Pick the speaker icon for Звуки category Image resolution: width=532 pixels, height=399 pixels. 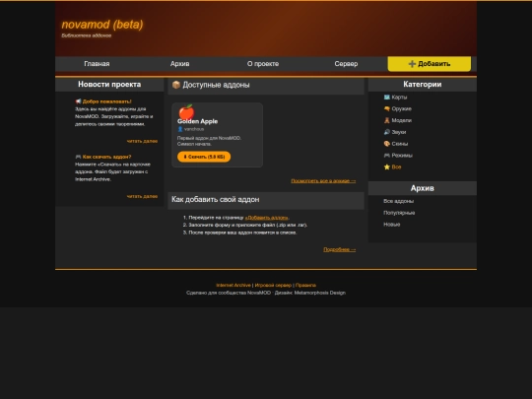pos(387,132)
